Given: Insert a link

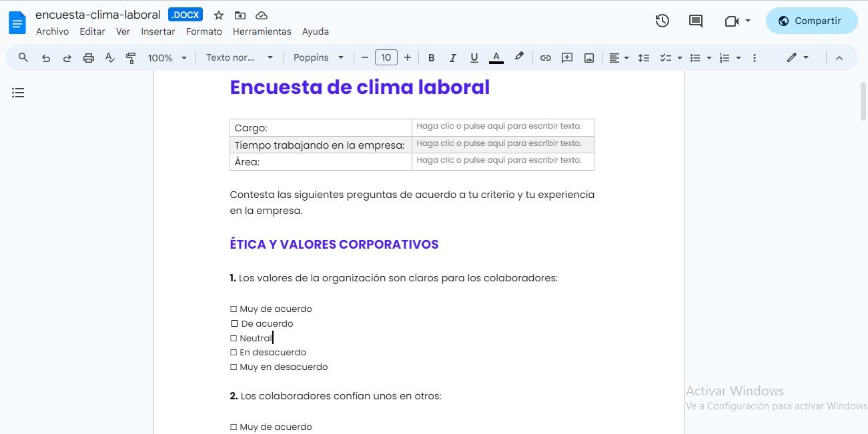Looking at the screenshot, I should click(x=545, y=57).
